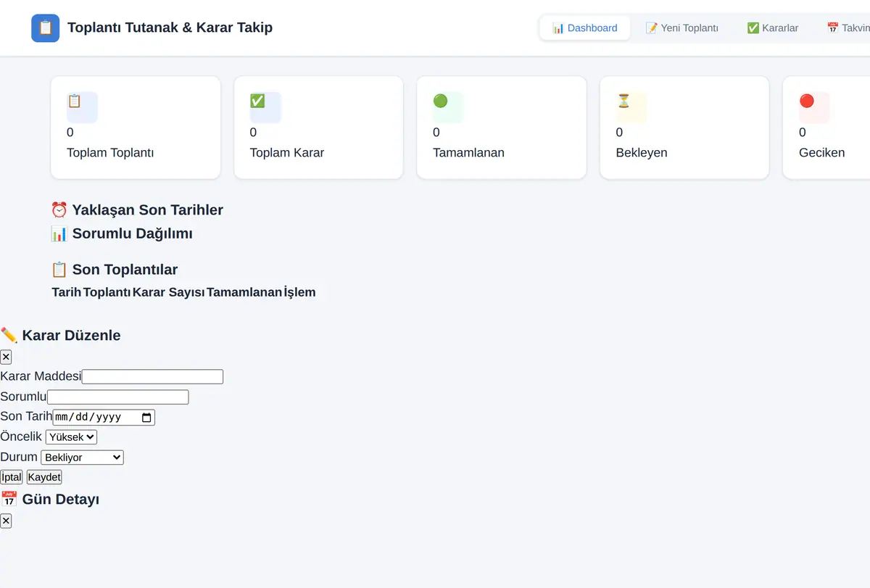
Task: Open the Dashboard tab
Action: coord(585,28)
